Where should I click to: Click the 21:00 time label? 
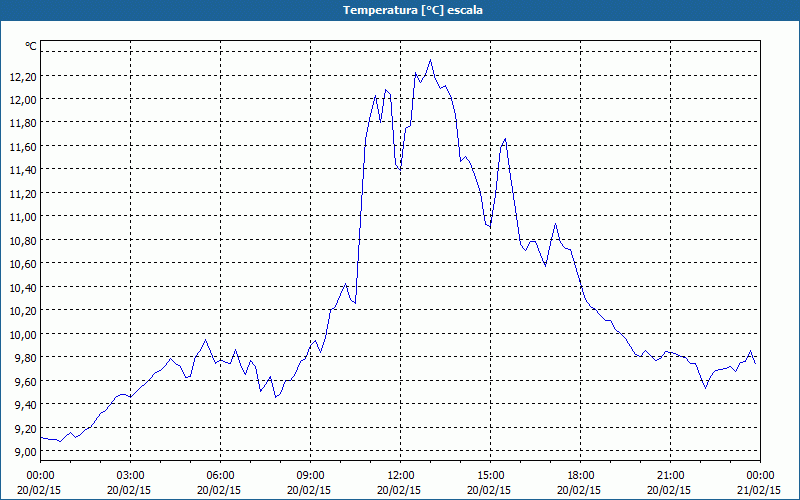(670, 476)
